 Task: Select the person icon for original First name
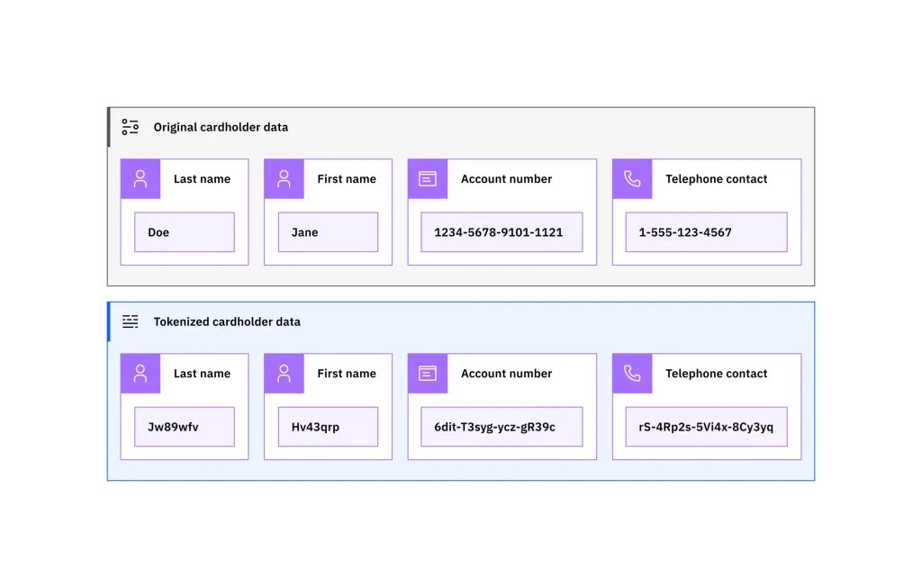[x=284, y=178]
